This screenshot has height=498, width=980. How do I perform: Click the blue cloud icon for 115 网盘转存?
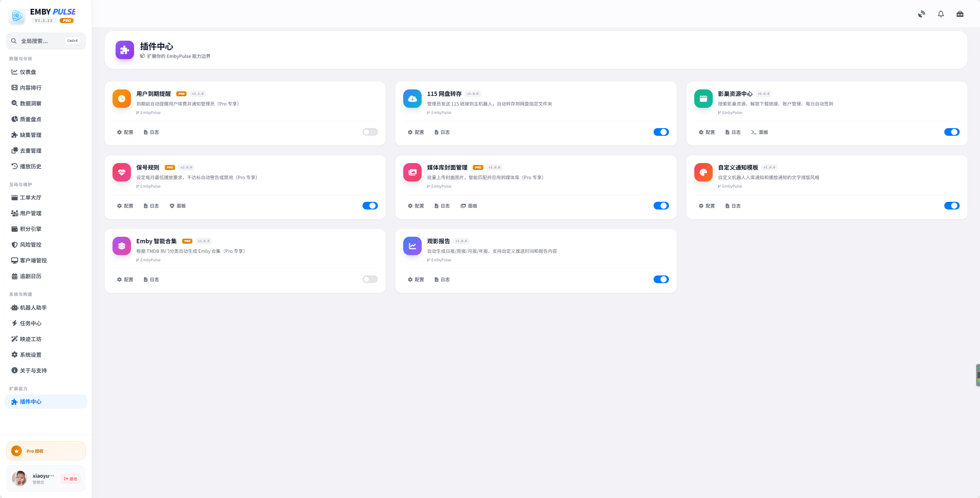coord(412,99)
